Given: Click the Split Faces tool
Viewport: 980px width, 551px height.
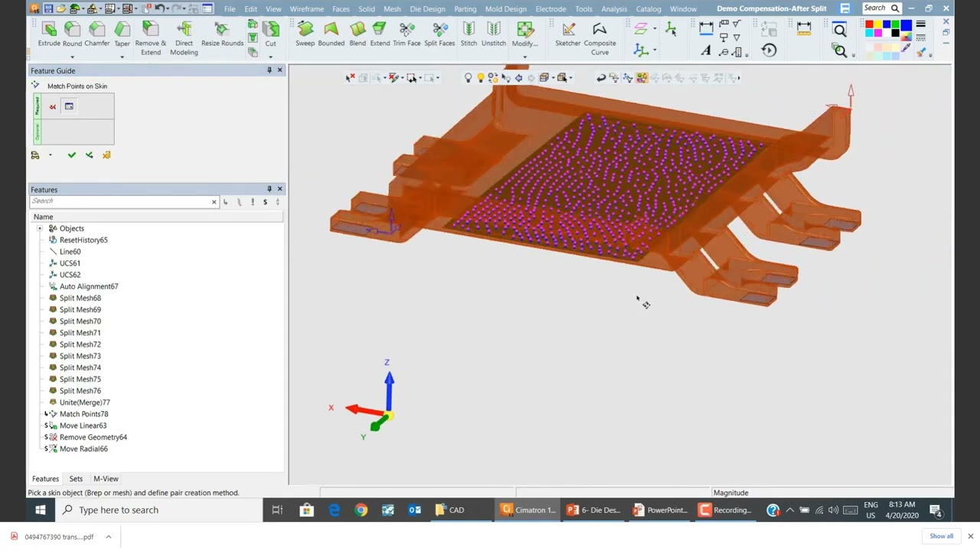Looking at the screenshot, I should 439,35.
